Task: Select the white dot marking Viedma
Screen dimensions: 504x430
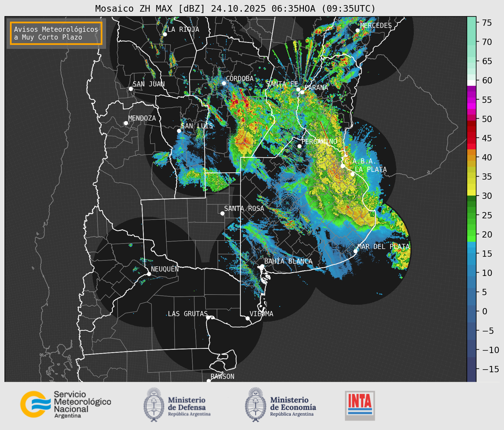Action: point(248,318)
